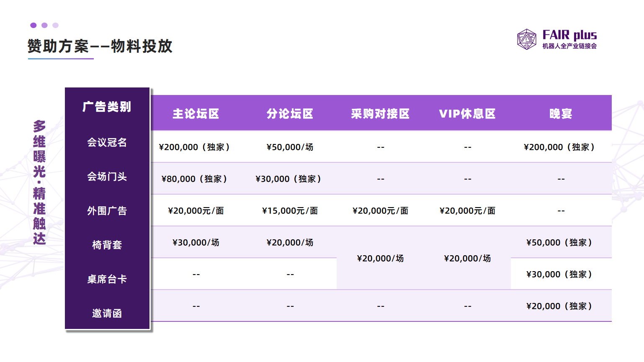Click the ¥15,000元/面 price cell
644x362 pixels.
290,211
